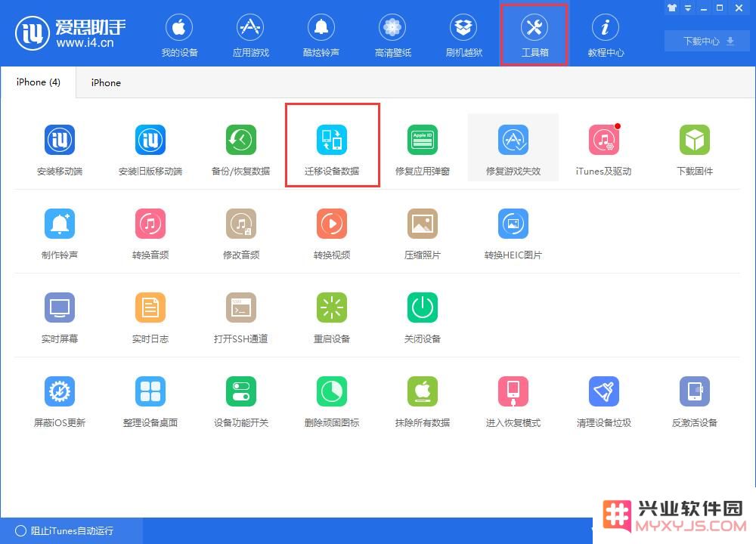Toggle 阻止iTunes自动运行 option
Viewport: 756px width, 544px height.
(x=64, y=531)
